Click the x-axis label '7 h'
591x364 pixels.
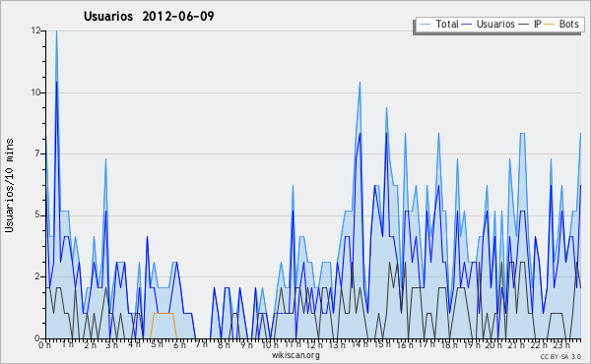tap(201, 344)
